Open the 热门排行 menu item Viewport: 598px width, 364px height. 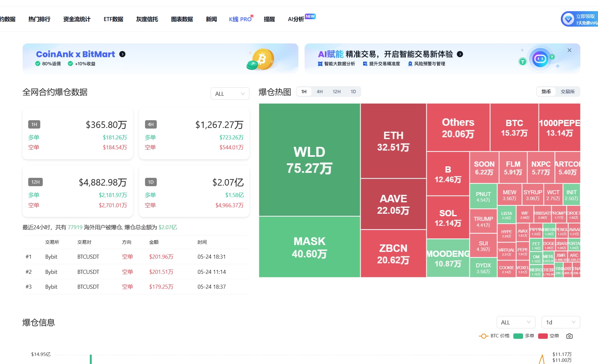pyautogui.click(x=39, y=19)
